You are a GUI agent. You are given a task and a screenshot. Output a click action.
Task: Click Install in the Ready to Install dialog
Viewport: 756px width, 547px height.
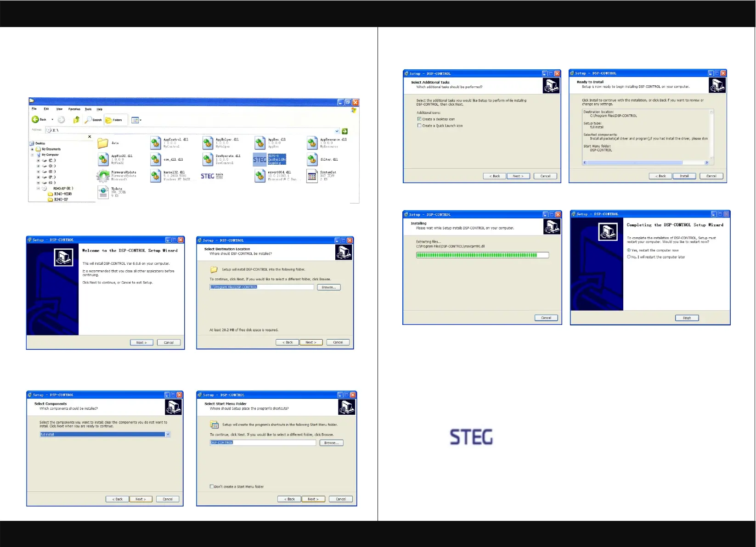coord(684,176)
